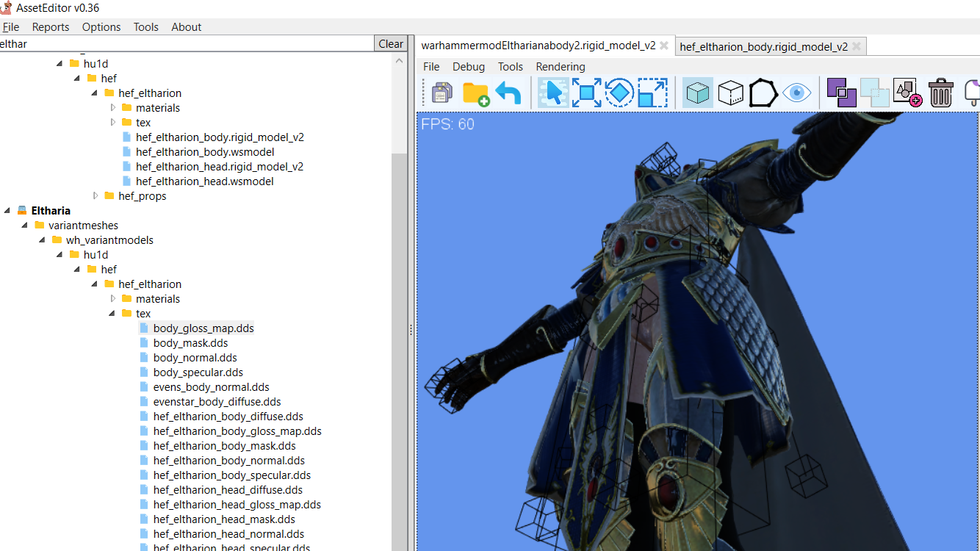Toggle the eye view-only icon in toolbar

tap(796, 93)
